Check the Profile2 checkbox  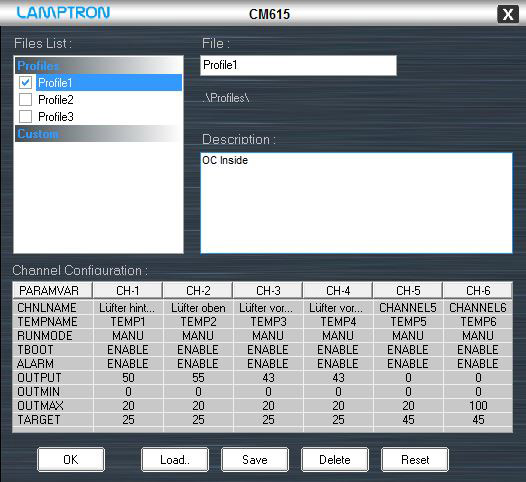pyautogui.click(x=25, y=100)
